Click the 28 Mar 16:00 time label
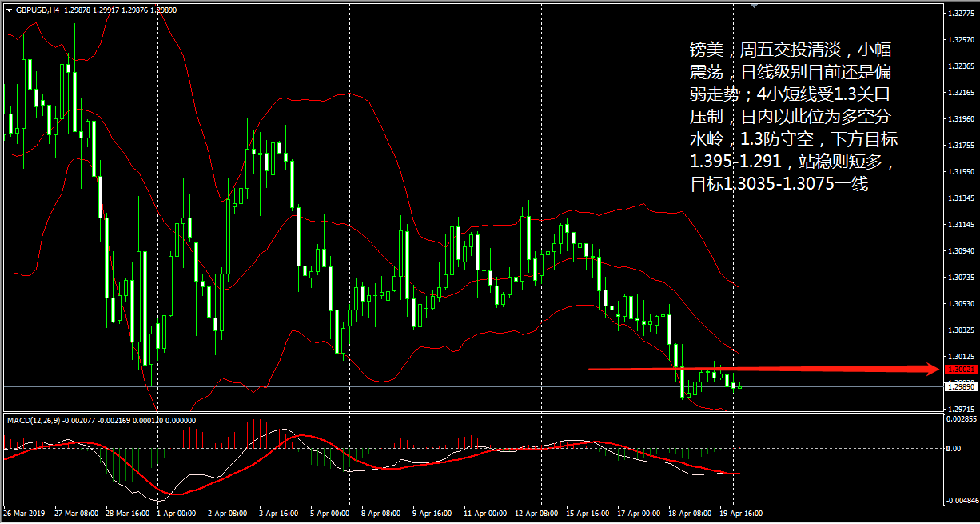This screenshot has width=980, height=524. [x=127, y=514]
